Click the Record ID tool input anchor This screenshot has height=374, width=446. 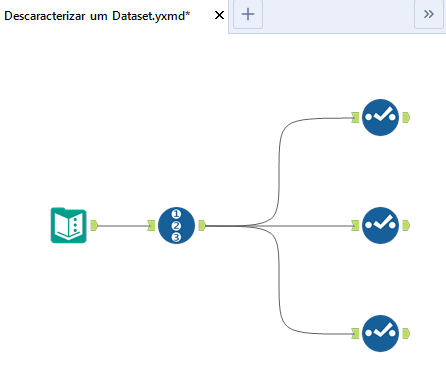(151, 225)
